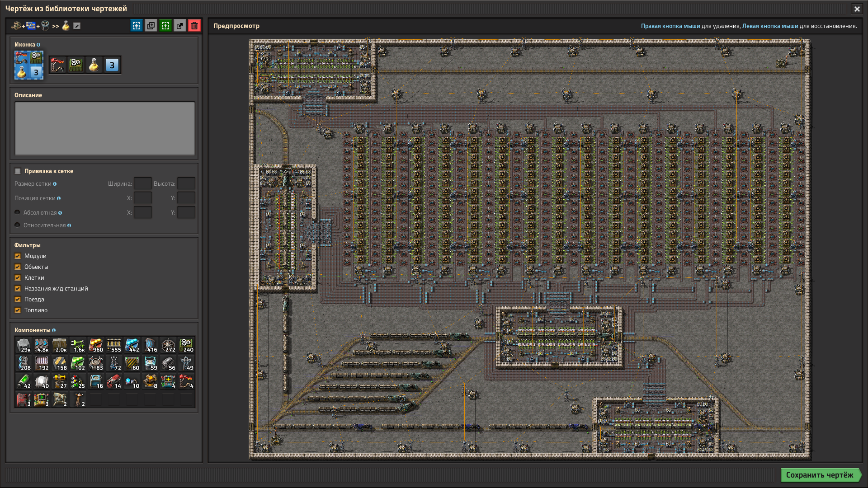Click the Высота grid height field
Viewport: 868px width, 488px height.
186,183
